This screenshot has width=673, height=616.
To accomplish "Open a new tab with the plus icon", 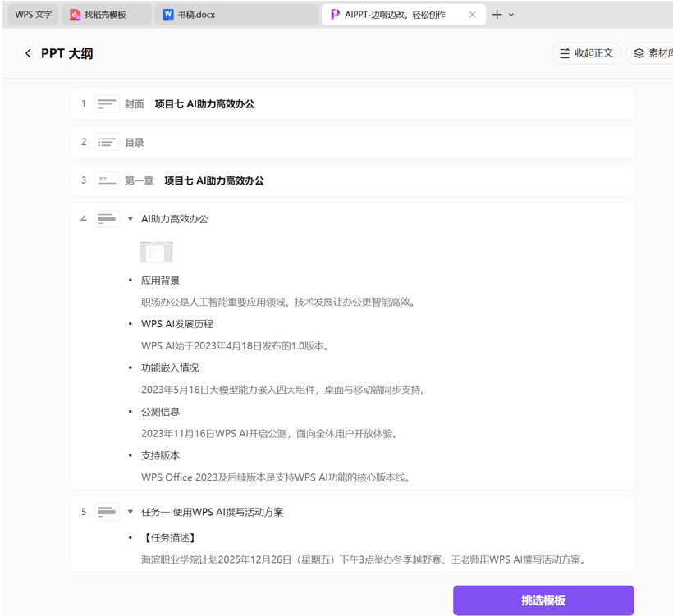I will [x=497, y=15].
